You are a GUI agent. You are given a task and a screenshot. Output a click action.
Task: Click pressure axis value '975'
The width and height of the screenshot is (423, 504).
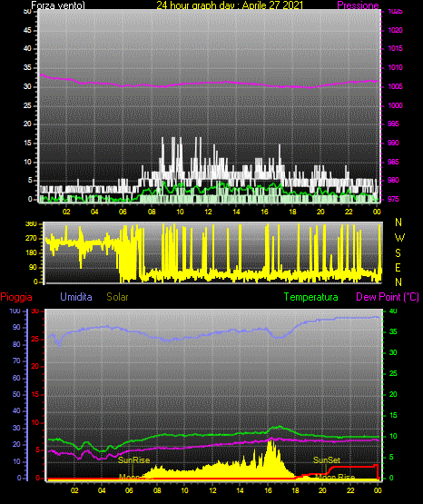tap(393, 199)
